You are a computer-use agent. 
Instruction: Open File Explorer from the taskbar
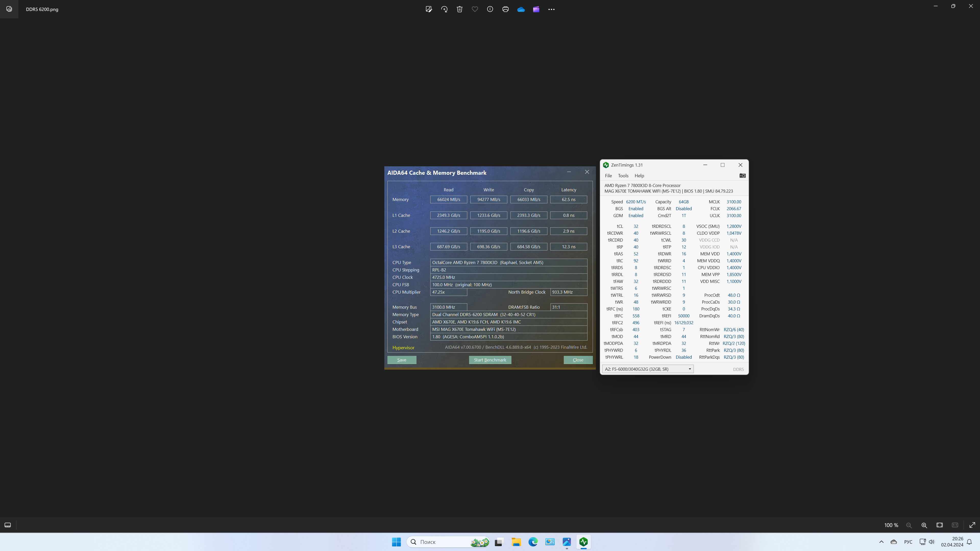pyautogui.click(x=516, y=542)
